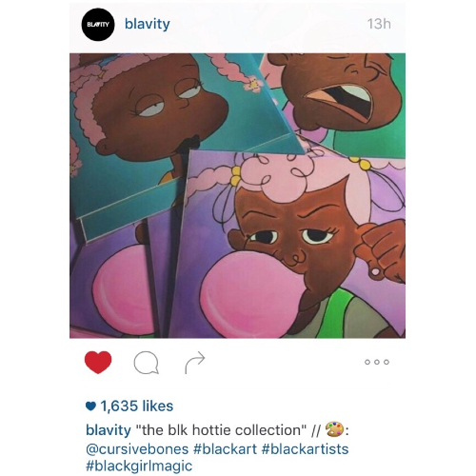Unlike the post with the red heart
This screenshot has width=476, height=476.
coord(98,362)
